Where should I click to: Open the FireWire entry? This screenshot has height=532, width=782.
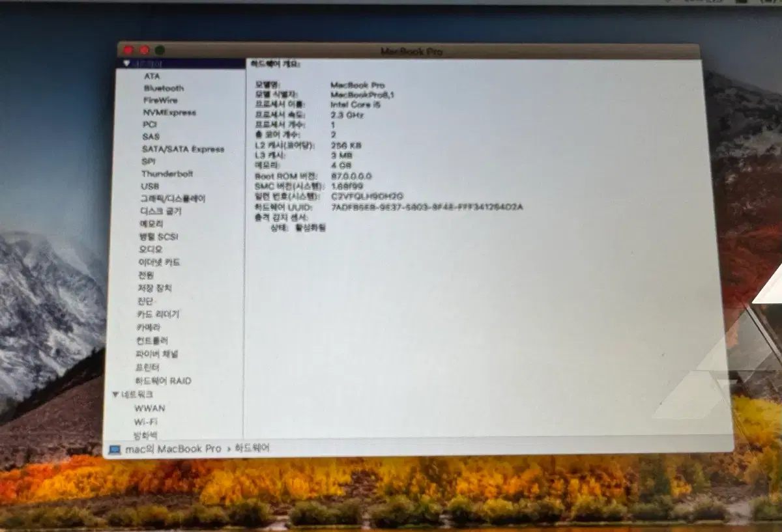(x=160, y=100)
